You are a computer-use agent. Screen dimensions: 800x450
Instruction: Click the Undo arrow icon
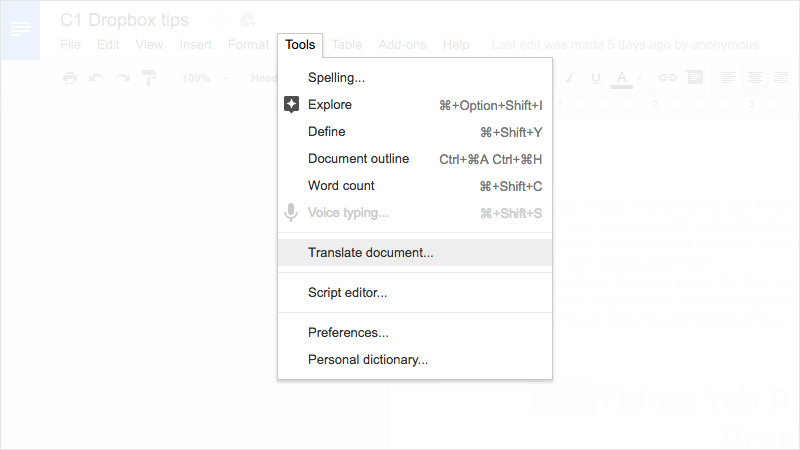click(96, 78)
